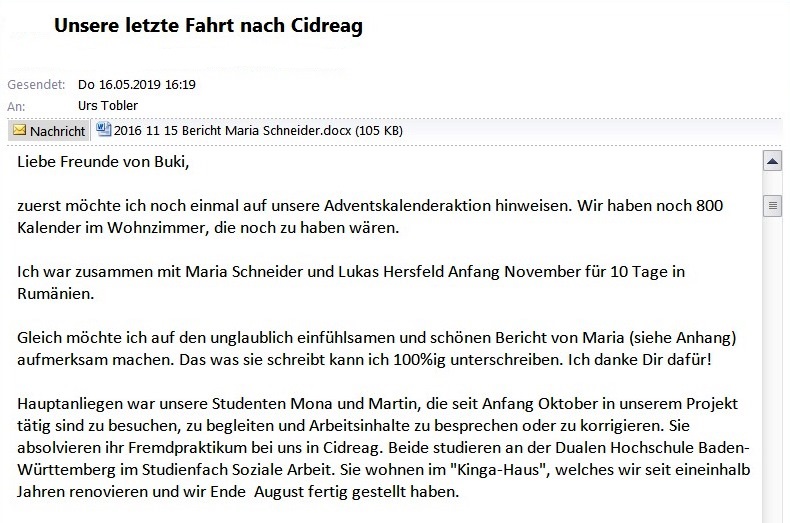
Task: Click the 'An:' field label
Action: pyautogui.click(x=17, y=104)
